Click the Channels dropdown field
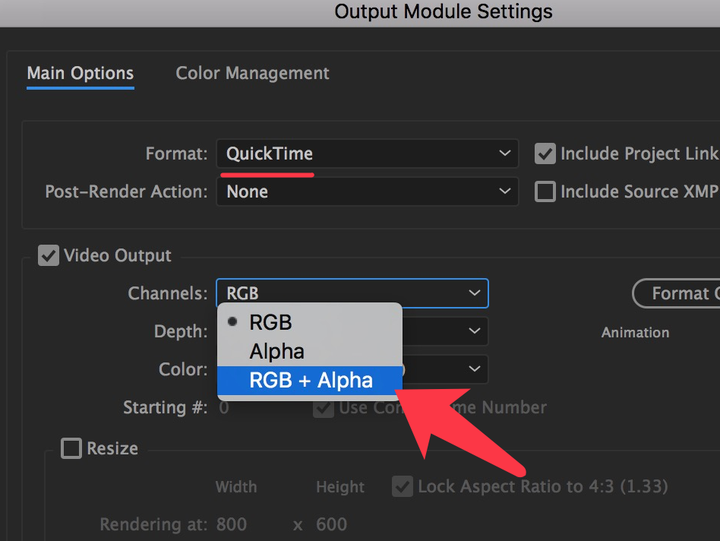 tap(352, 293)
